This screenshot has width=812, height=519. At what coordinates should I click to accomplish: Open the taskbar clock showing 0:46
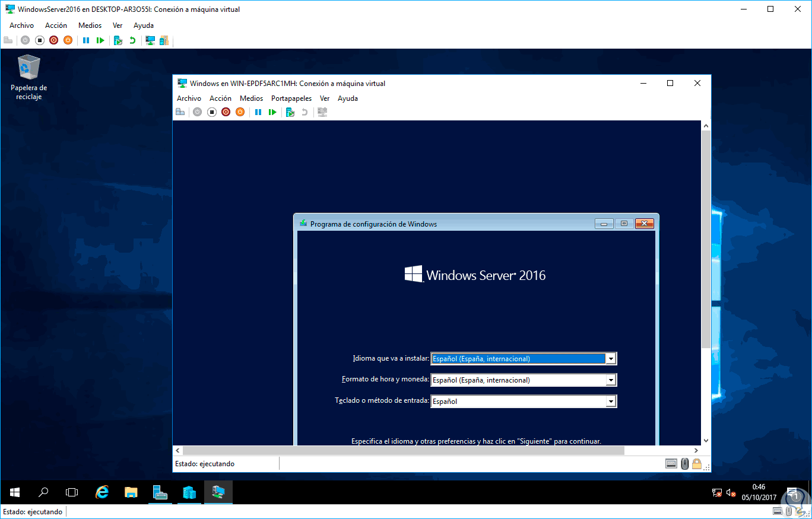759,492
